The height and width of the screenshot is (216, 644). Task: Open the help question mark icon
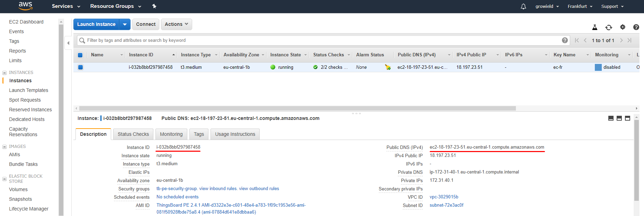tap(636, 27)
